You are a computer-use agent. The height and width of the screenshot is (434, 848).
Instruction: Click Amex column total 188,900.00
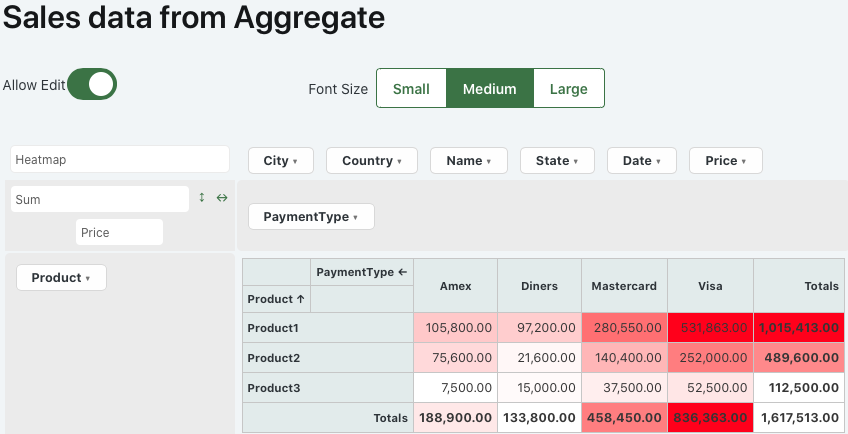point(455,418)
